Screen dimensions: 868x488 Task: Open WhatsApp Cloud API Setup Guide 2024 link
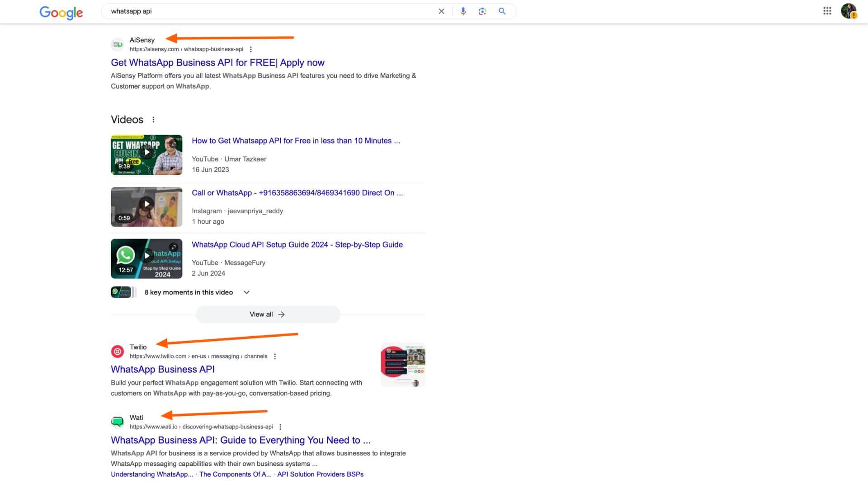click(x=297, y=245)
